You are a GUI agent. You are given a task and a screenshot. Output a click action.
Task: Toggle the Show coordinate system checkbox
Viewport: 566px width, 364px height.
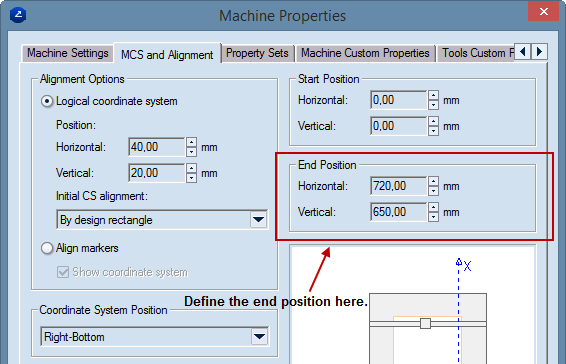pos(63,272)
